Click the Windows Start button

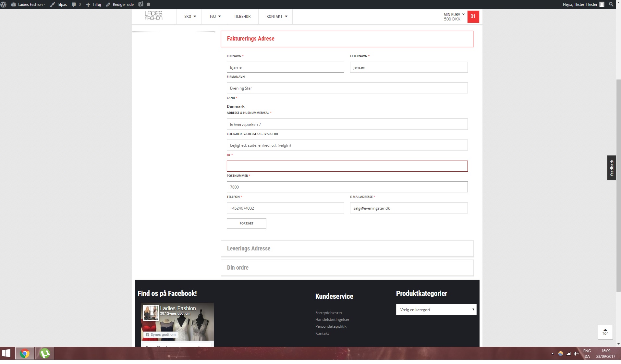6,353
